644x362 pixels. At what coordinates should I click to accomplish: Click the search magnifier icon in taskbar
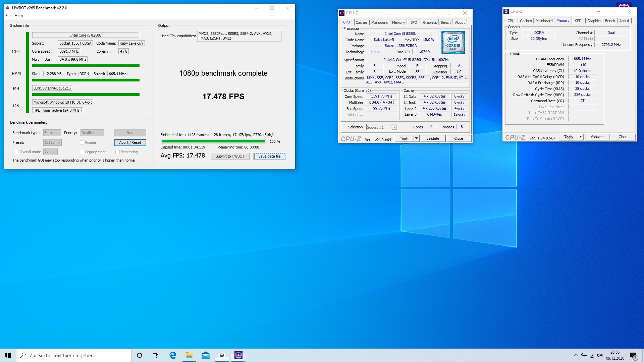[23, 355]
